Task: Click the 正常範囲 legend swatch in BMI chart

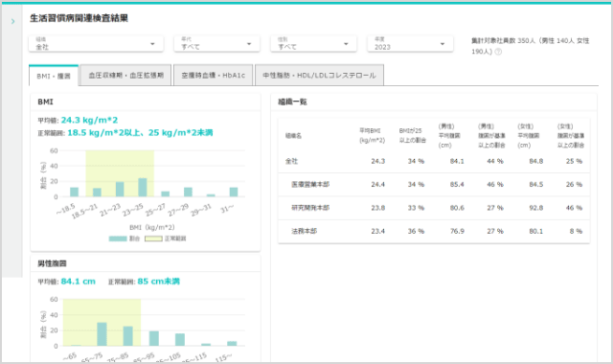Action: point(153,239)
